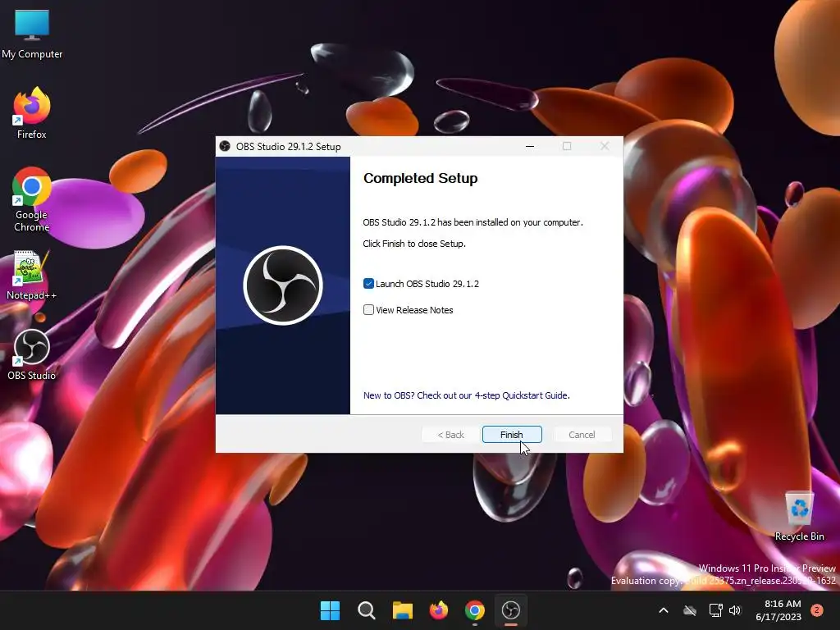Open the Recycle Bin desktop icon

point(799,516)
